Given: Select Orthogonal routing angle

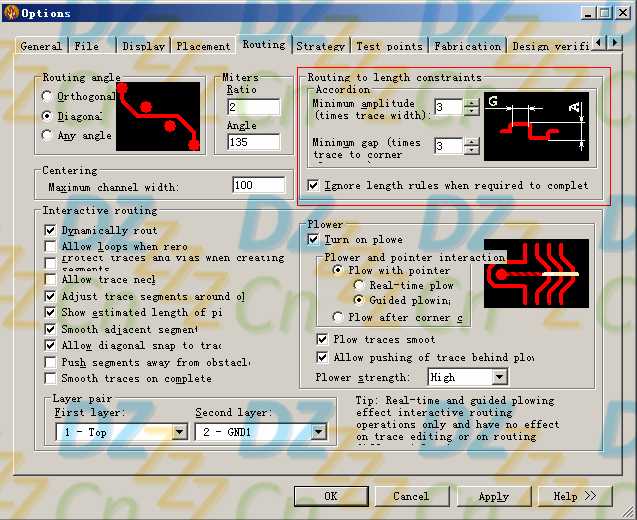Looking at the screenshot, I should [x=47, y=97].
